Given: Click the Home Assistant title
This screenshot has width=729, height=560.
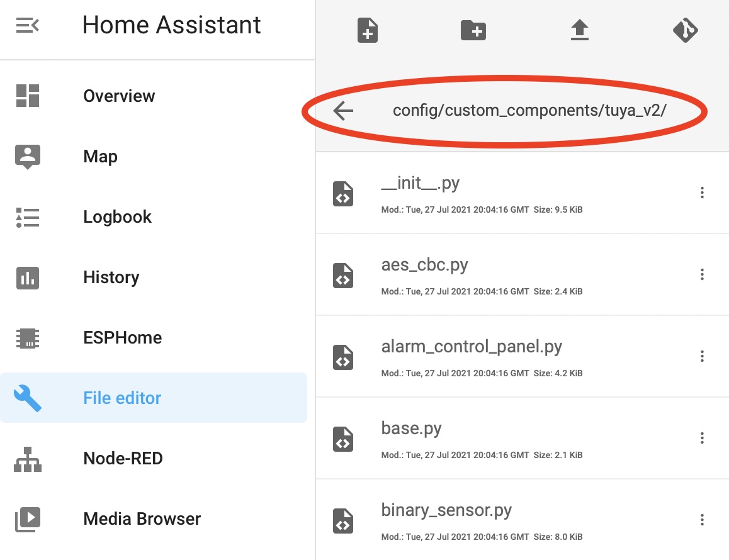Looking at the screenshot, I should click(172, 25).
